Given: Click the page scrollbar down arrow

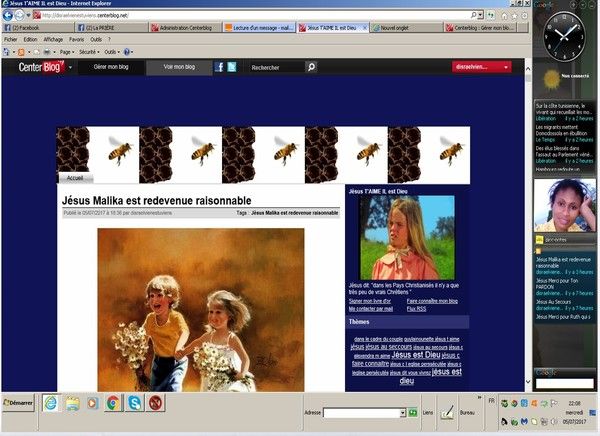Looking at the screenshot, I should (x=528, y=382).
